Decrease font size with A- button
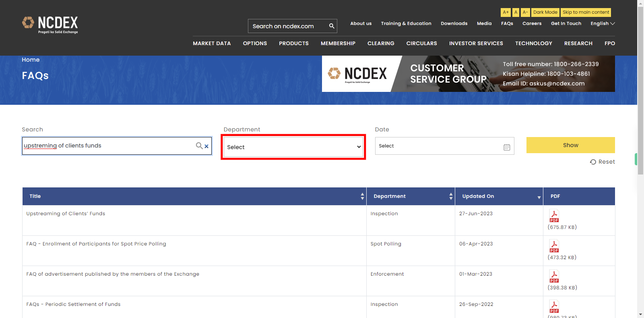644x318 pixels. [525, 12]
